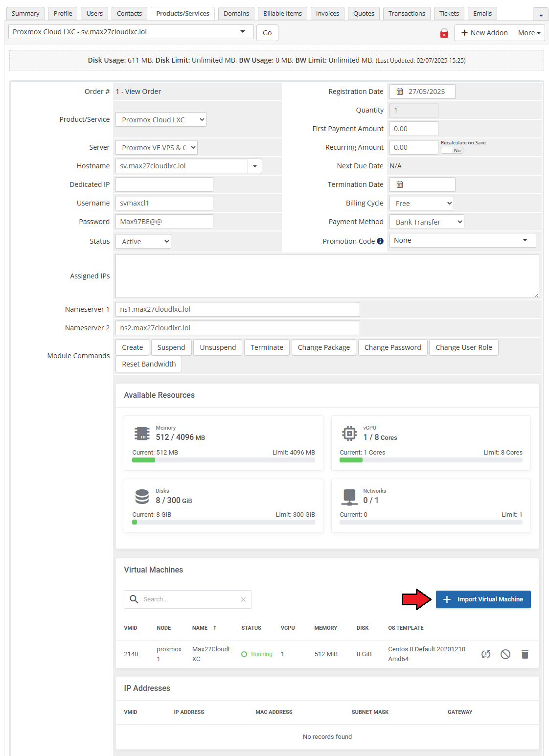Open the Contacts tab
The height and width of the screenshot is (756, 549).
point(130,14)
